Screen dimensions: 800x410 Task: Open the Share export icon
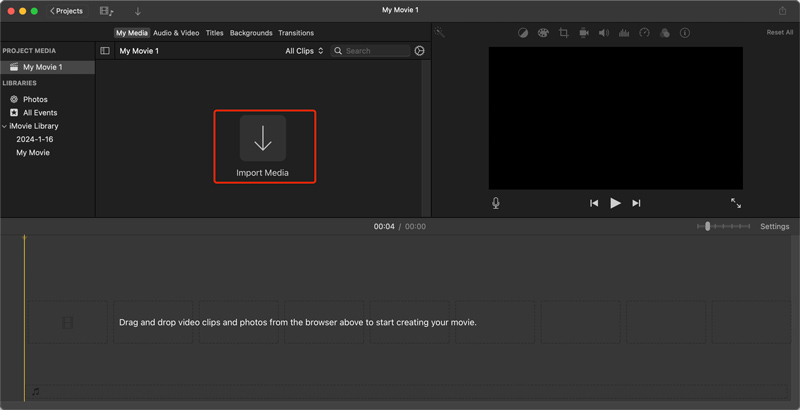(783, 11)
